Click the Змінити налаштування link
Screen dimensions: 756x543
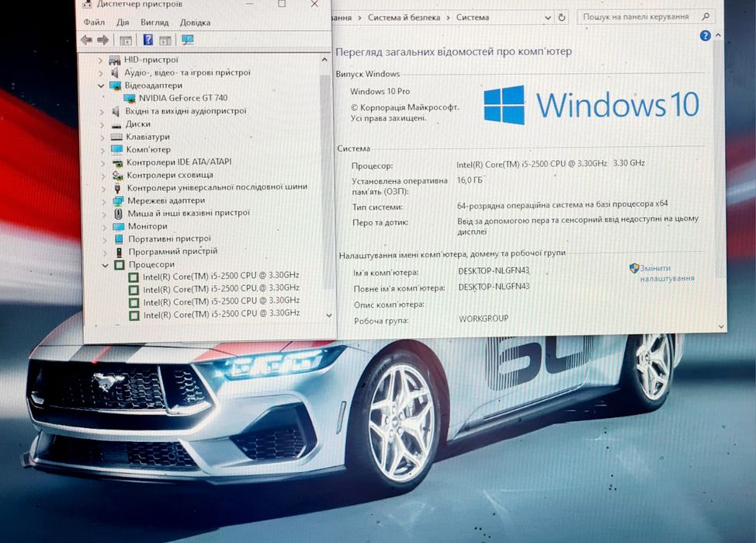coord(667,273)
